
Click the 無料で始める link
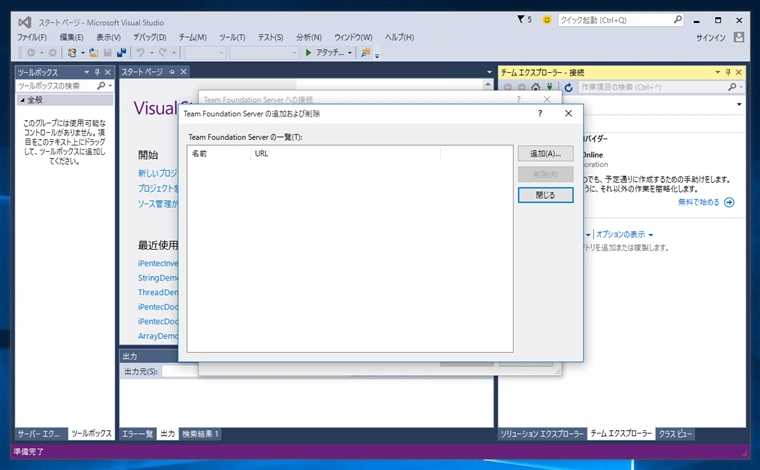point(698,203)
